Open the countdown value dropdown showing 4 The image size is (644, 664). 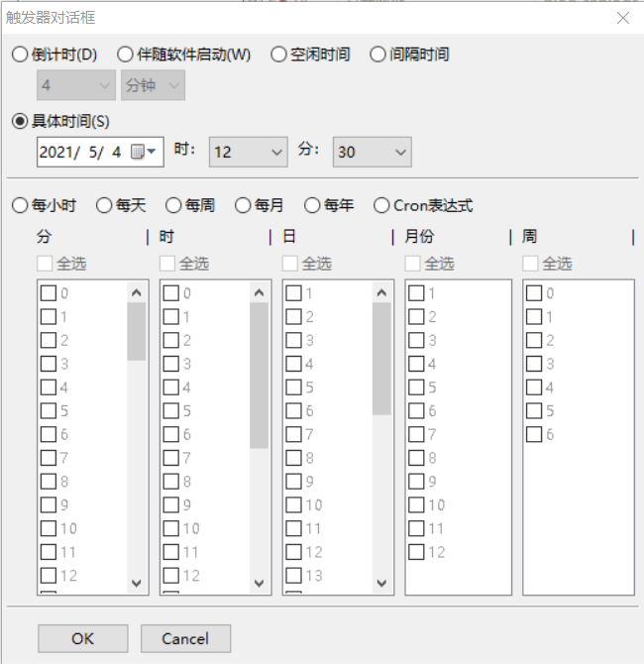pyautogui.click(x=76, y=85)
